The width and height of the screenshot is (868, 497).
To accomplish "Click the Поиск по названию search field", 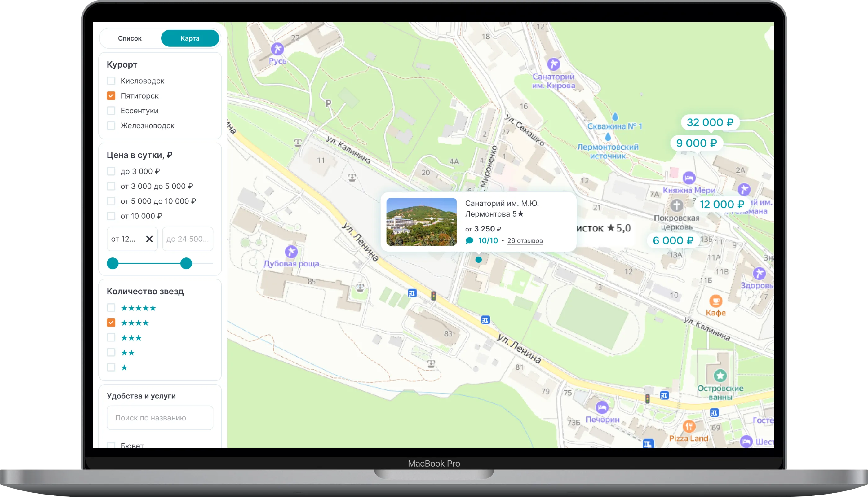I will coord(160,418).
